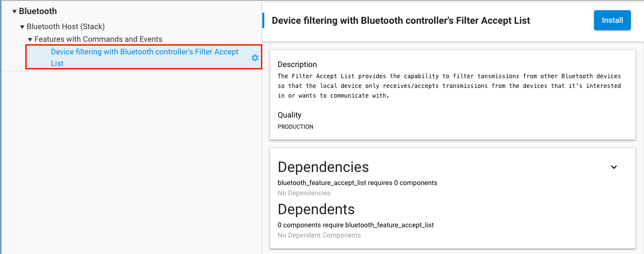Click the component title heading in details pane

point(401,20)
